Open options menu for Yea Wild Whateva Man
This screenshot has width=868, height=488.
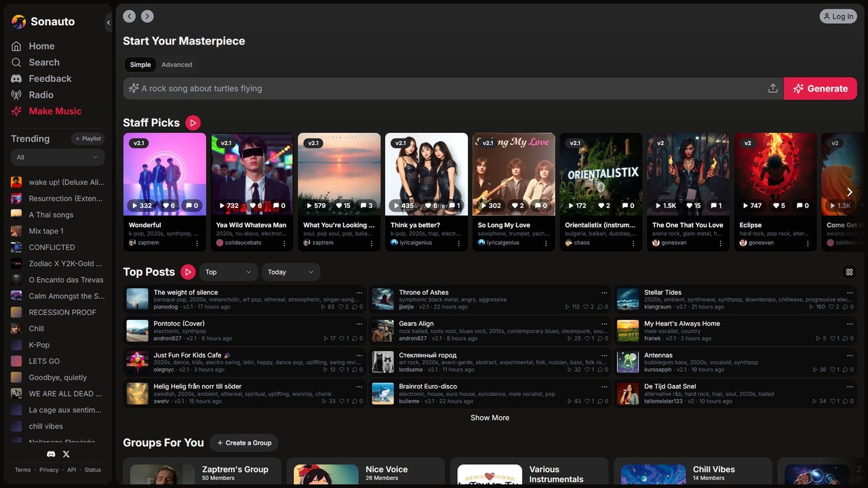[x=284, y=243]
